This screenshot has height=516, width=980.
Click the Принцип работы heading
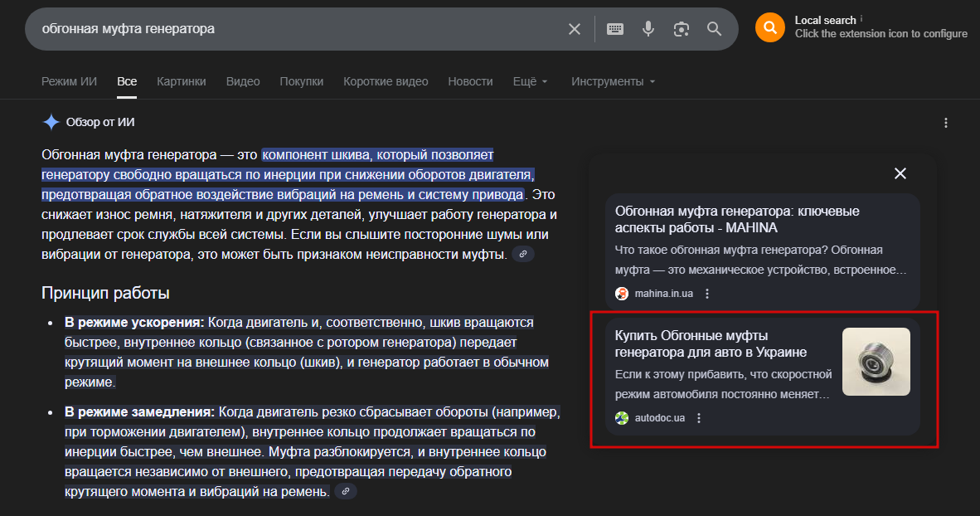[x=105, y=293]
